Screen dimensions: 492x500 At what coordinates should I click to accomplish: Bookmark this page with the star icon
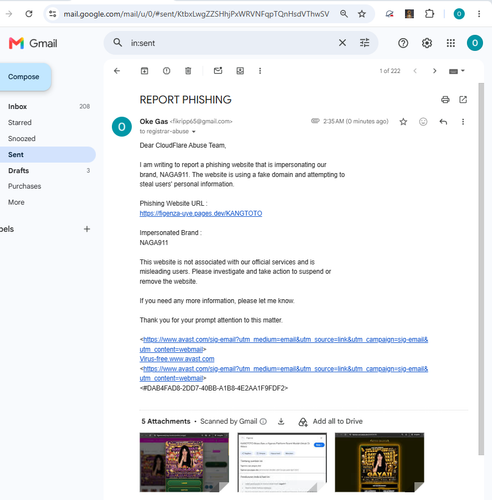[x=362, y=14]
